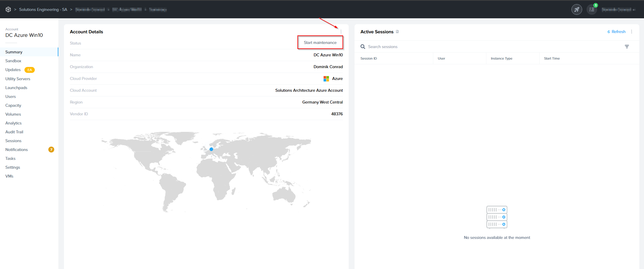Open user account dropdown in header
This screenshot has width=644, height=269.
tap(618, 9)
